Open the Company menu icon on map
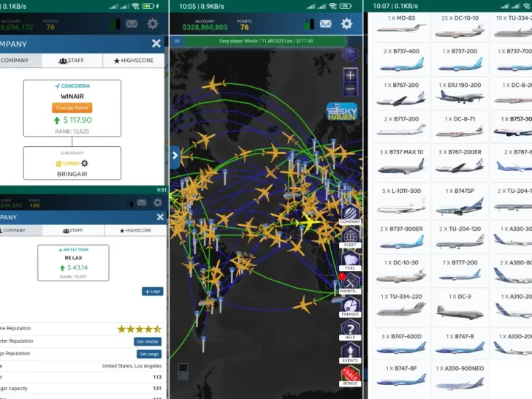Screen dimensions: 532x399 351,212
